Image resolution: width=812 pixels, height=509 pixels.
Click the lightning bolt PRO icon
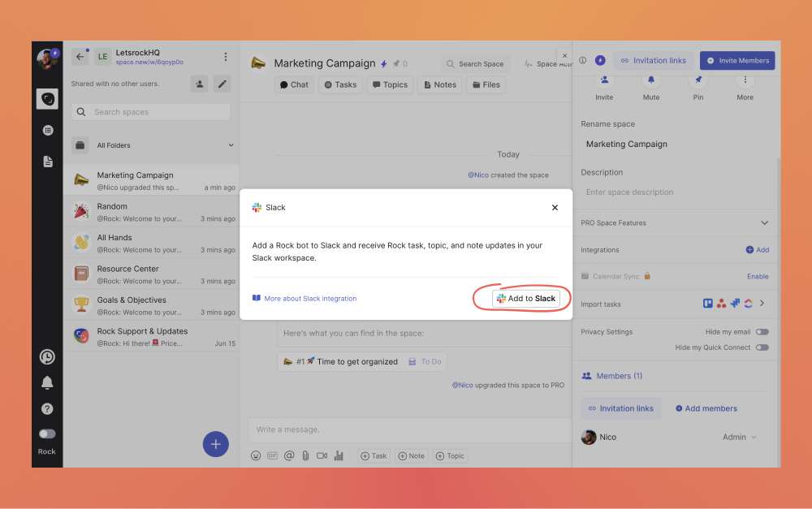coord(384,63)
